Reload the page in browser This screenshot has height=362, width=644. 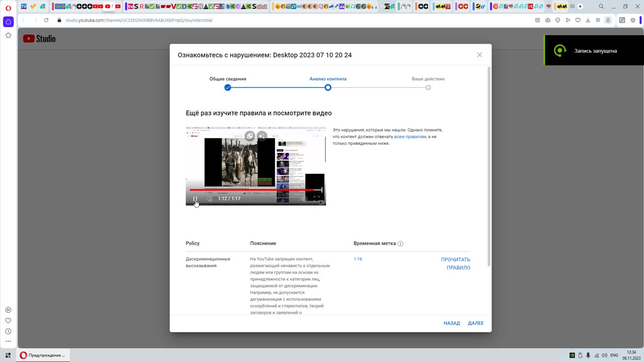[x=46, y=20]
